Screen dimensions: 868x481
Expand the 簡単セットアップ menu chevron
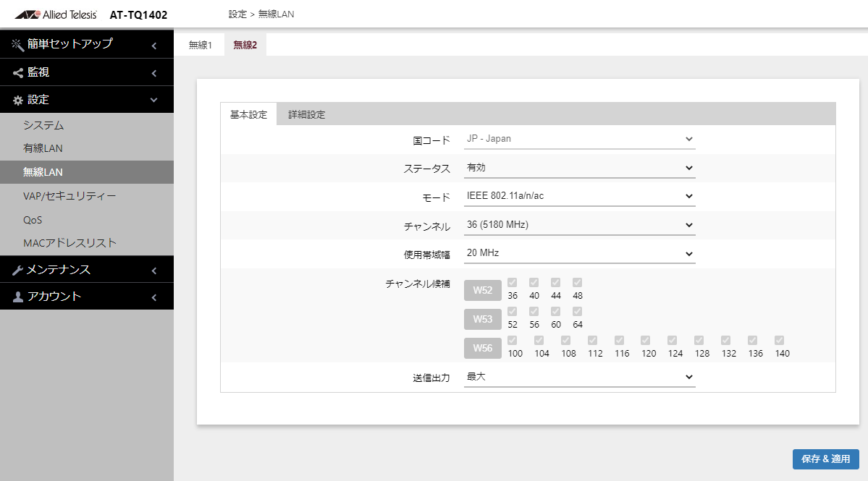154,46
